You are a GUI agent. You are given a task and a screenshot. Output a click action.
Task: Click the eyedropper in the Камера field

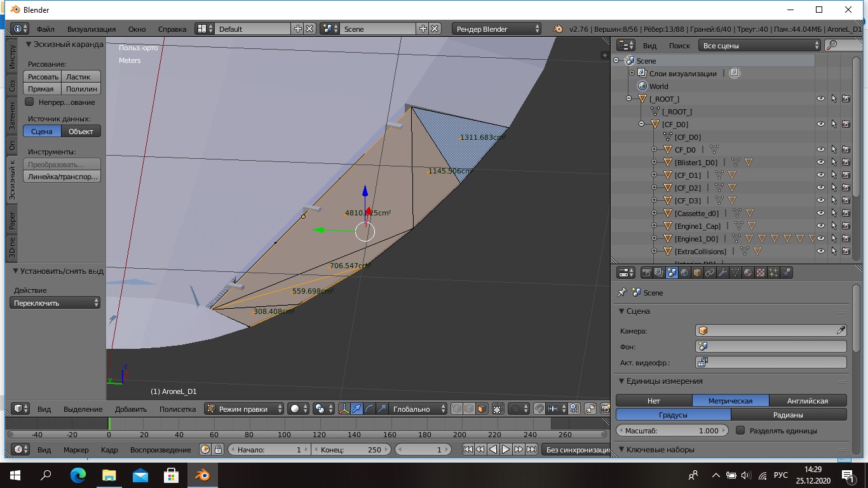tap(840, 330)
